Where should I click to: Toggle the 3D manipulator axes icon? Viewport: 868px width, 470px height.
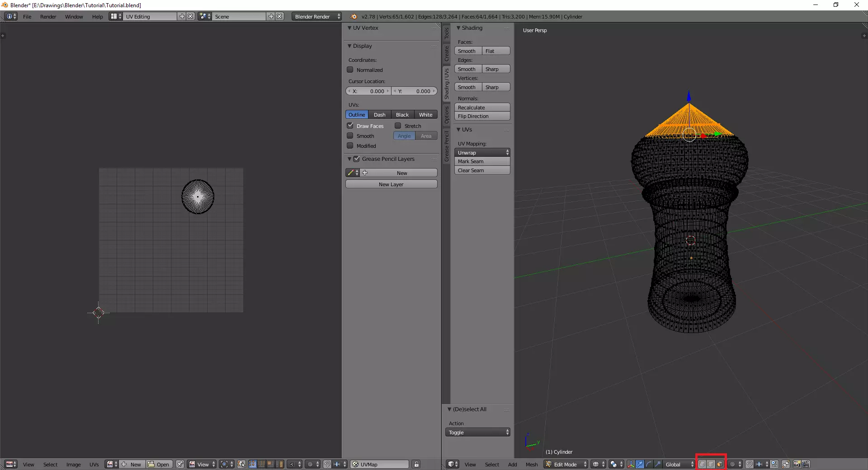tap(631, 464)
